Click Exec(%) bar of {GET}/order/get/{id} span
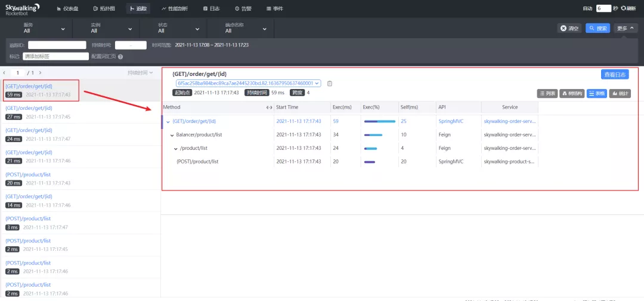The width and height of the screenshot is (644, 301). (379, 121)
